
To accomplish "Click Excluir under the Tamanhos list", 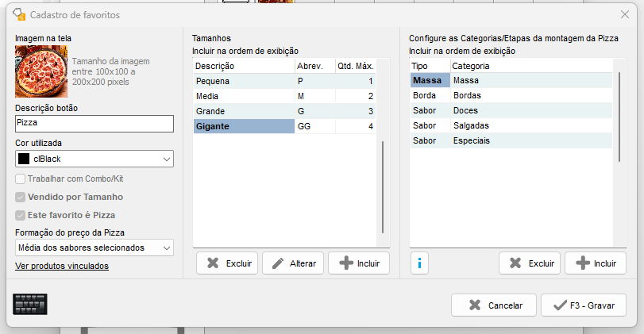I will [226, 263].
